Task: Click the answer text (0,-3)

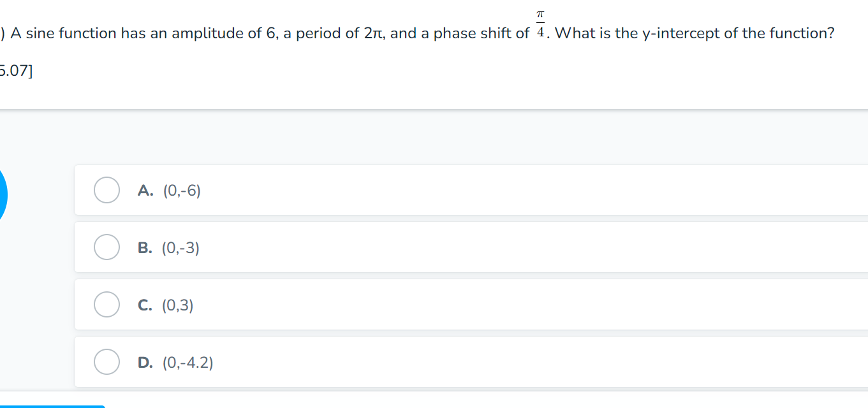Action: (x=181, y=247)
